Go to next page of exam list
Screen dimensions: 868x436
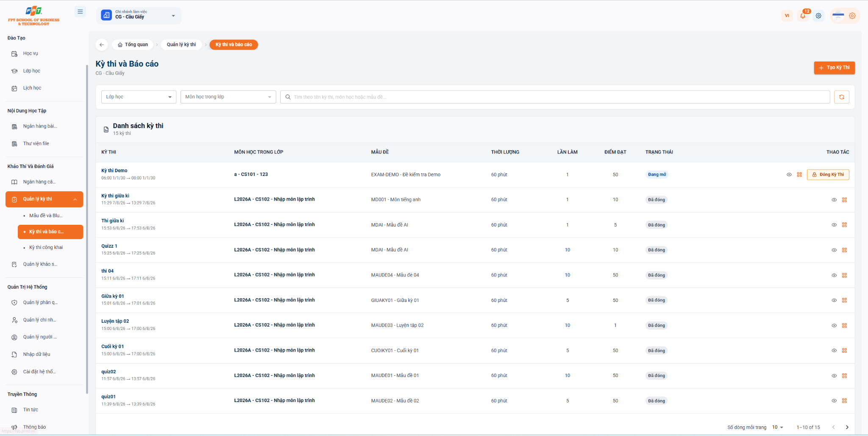(x=847, y=427)
